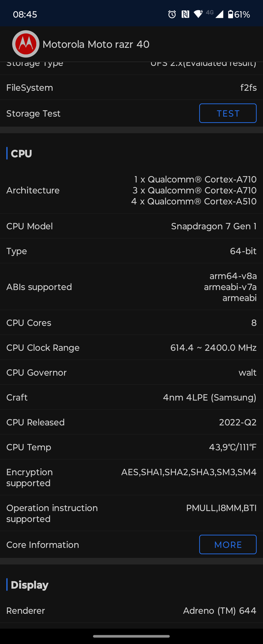The width and height of the screenshot is (263, 644).
Task: Tap the Renderer Adreno 644 row
Action: pyautogui.click(x=131, y=611)
